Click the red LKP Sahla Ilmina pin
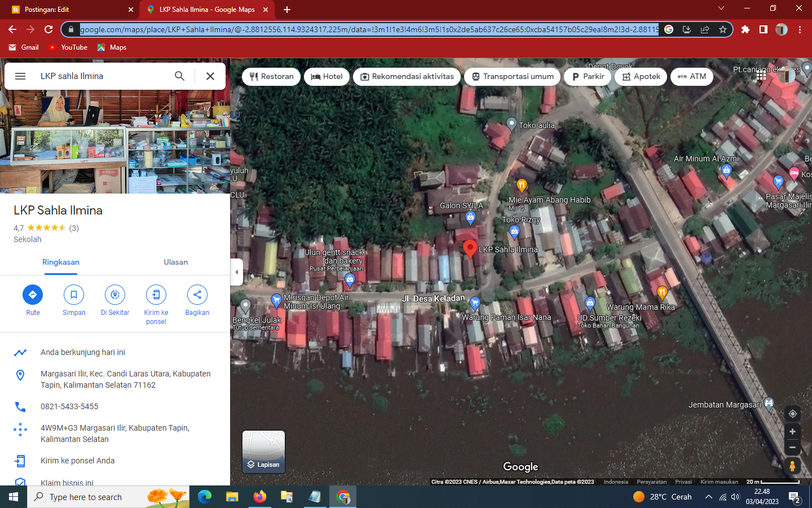Screen dimensions: 812x508 coord(470,249)
